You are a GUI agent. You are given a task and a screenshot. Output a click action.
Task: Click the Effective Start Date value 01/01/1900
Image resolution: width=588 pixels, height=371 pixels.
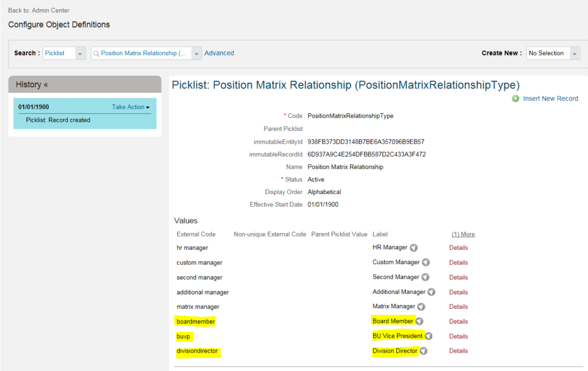[323, 204]
